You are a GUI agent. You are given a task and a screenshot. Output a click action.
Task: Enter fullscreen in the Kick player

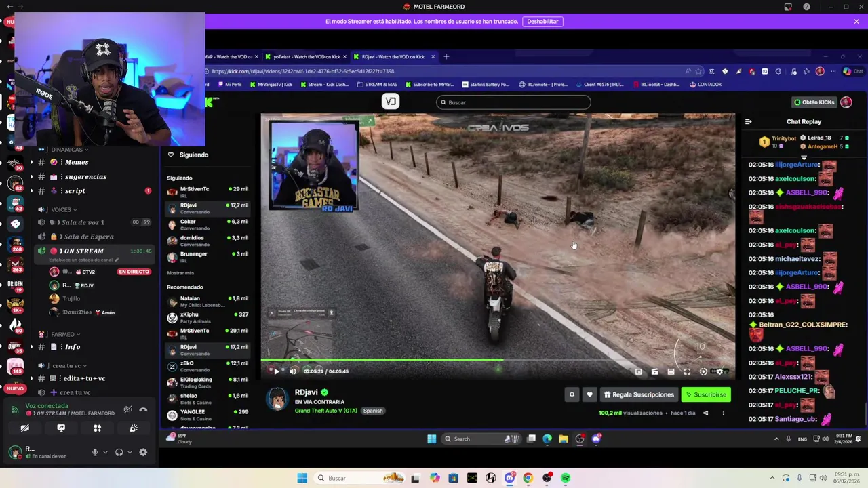click(687, 371)
